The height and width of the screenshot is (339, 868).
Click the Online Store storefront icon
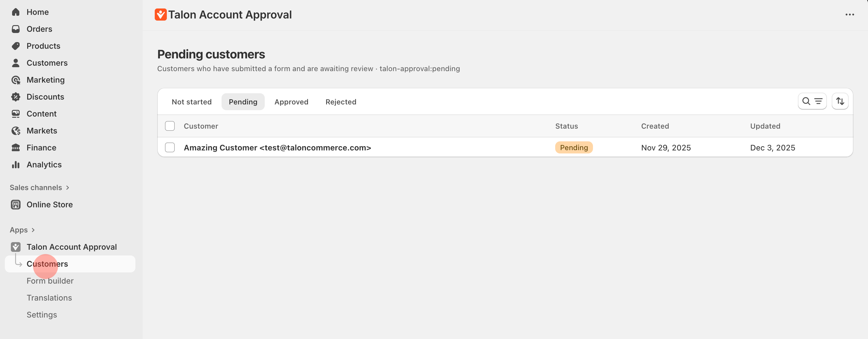(x=16, y=204)
